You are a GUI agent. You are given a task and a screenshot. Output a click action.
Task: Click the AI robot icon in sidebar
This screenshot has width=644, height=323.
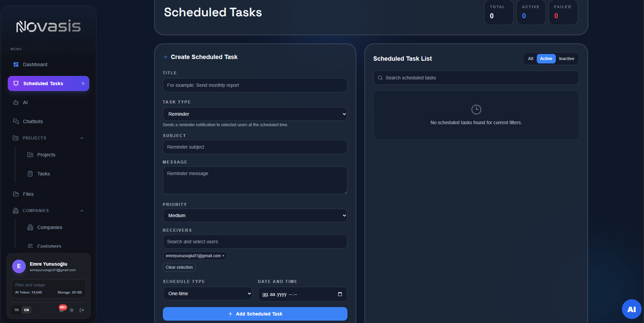coord(16,102)
